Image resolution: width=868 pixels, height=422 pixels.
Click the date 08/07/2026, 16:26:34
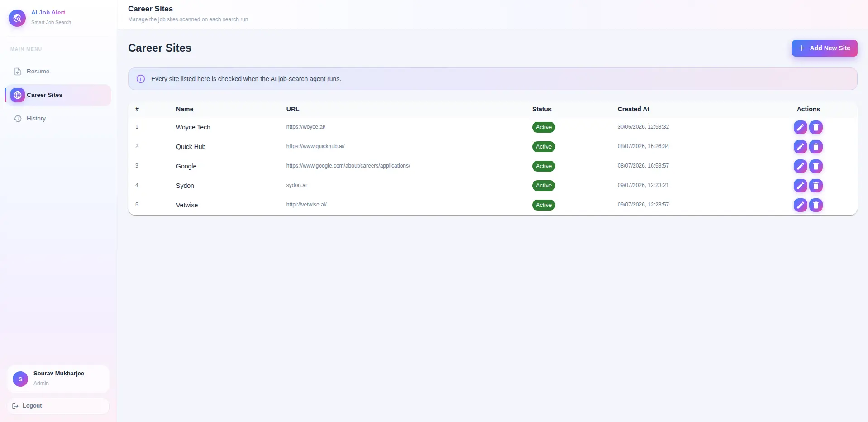click(643, 146)
